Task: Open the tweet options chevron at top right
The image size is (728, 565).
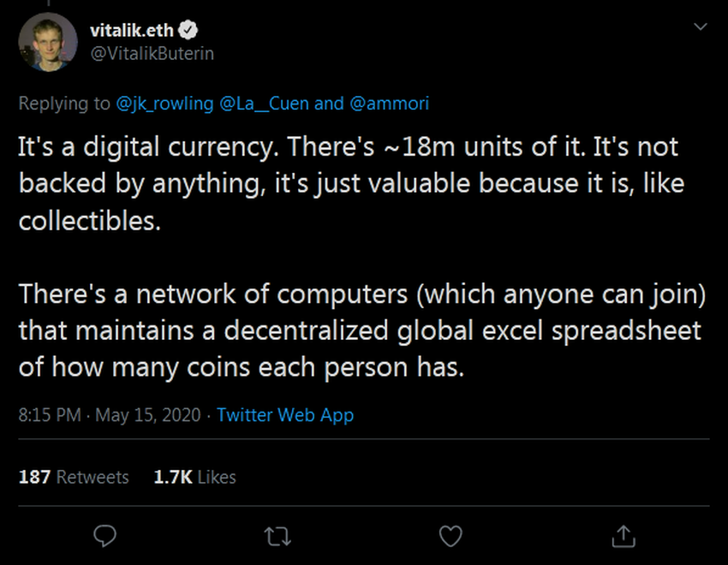Action: tap(702, 26)
